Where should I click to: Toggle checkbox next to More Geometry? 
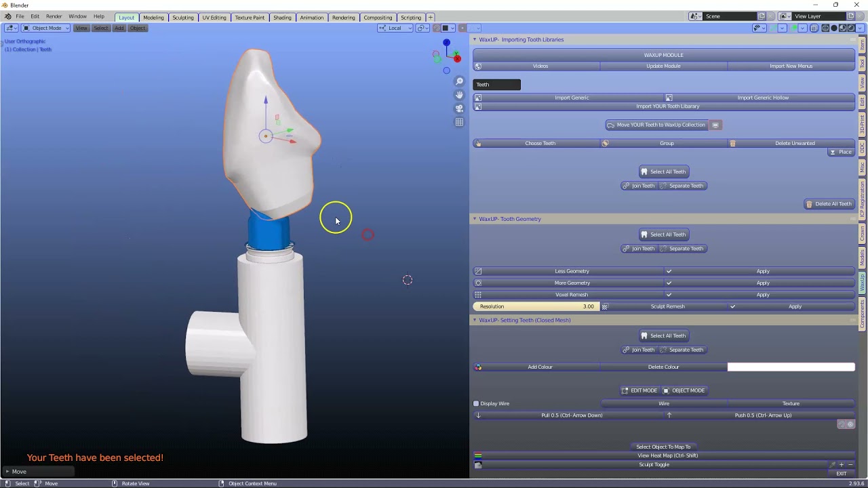[x=669, y=283]
